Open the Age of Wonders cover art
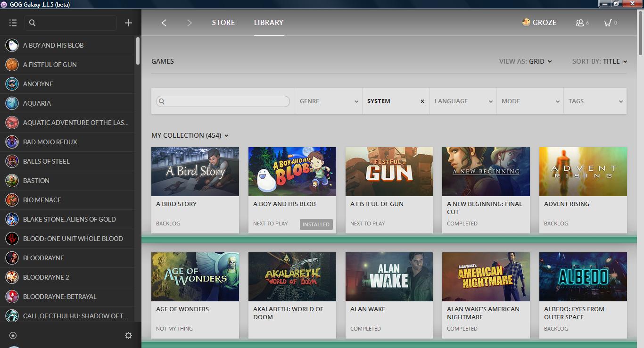This screenshot has width=644, height=348. 195,277
